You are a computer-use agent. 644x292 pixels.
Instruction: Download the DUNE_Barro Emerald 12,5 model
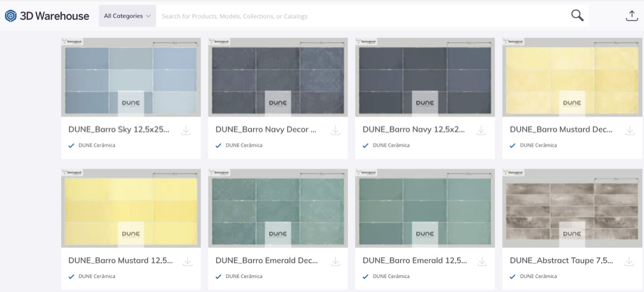(482, 261)
